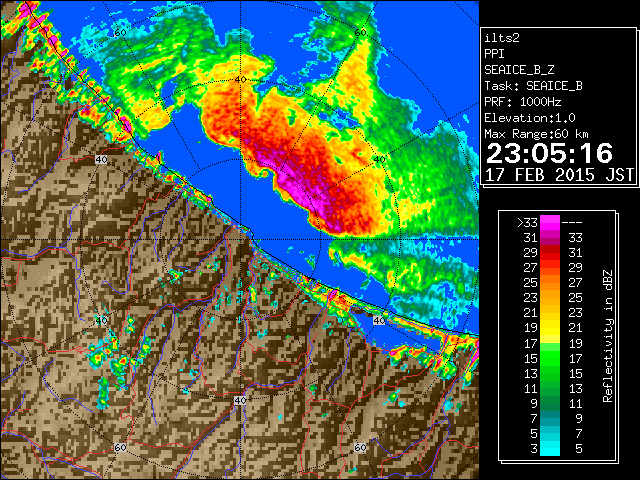Click the "SEAICE_B_Z" product name
640x480 pixels.
[x=519, y=70]
